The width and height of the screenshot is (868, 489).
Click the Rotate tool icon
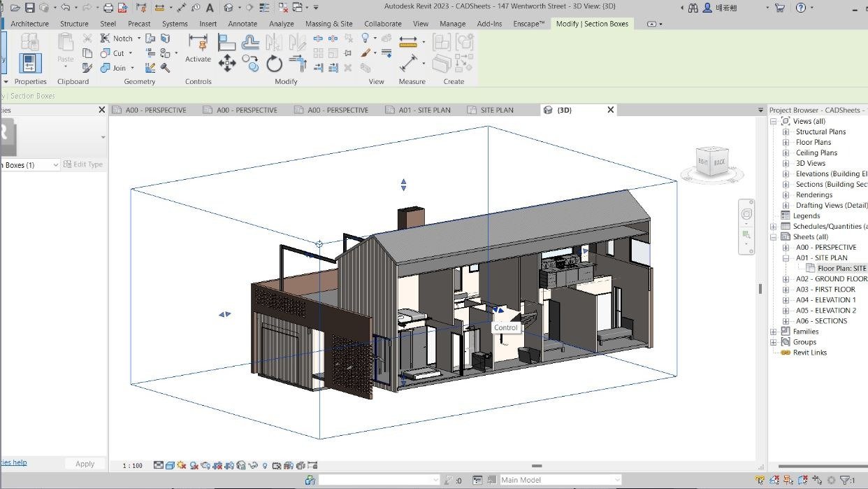tap(274, 64)
